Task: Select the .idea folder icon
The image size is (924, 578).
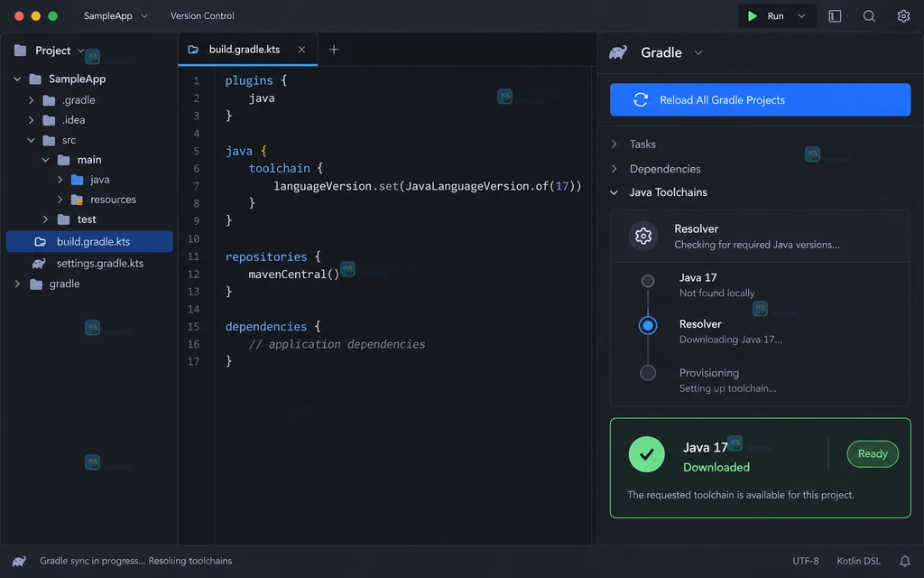Action: (49, 120)
